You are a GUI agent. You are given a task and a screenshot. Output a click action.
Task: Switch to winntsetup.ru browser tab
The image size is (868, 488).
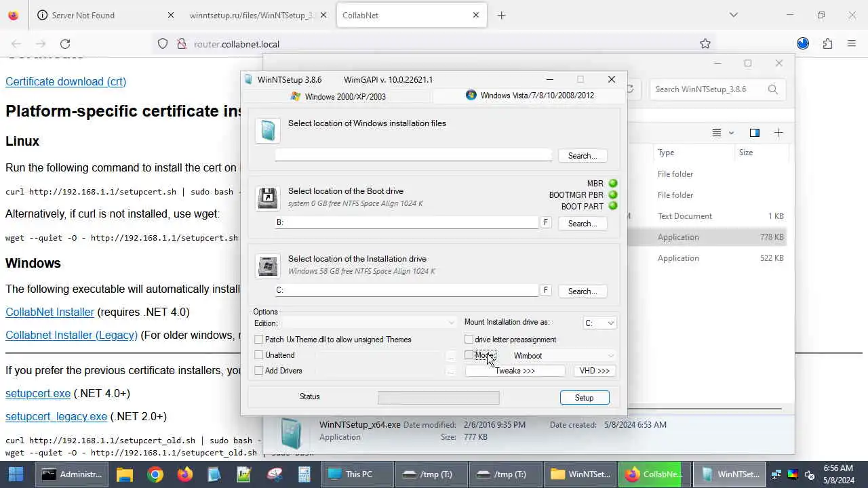257,15
